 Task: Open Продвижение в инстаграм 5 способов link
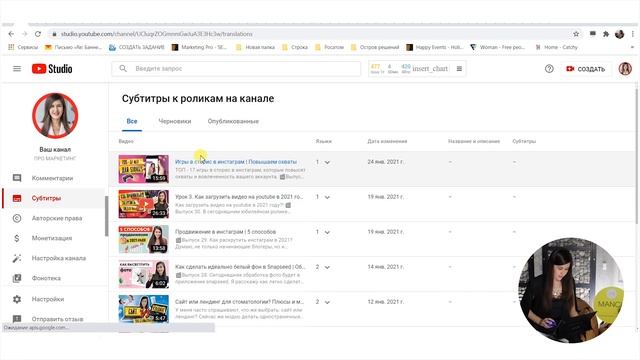[225, 232]
